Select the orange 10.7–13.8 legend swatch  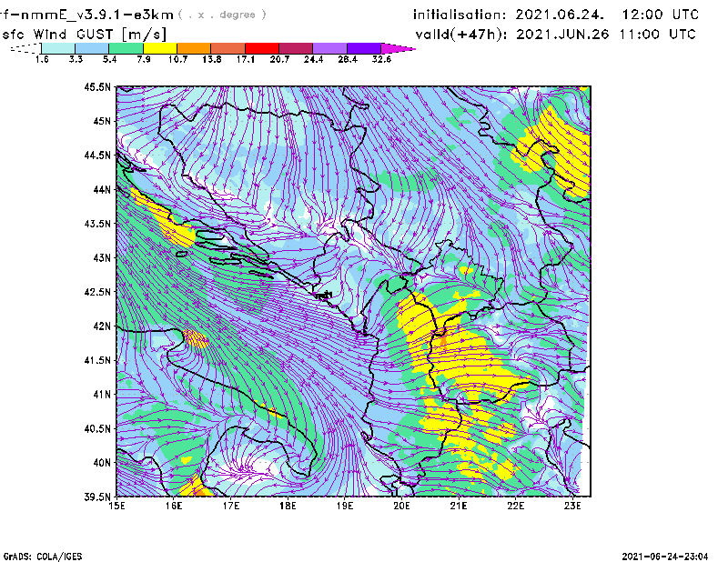pos(194,48)
